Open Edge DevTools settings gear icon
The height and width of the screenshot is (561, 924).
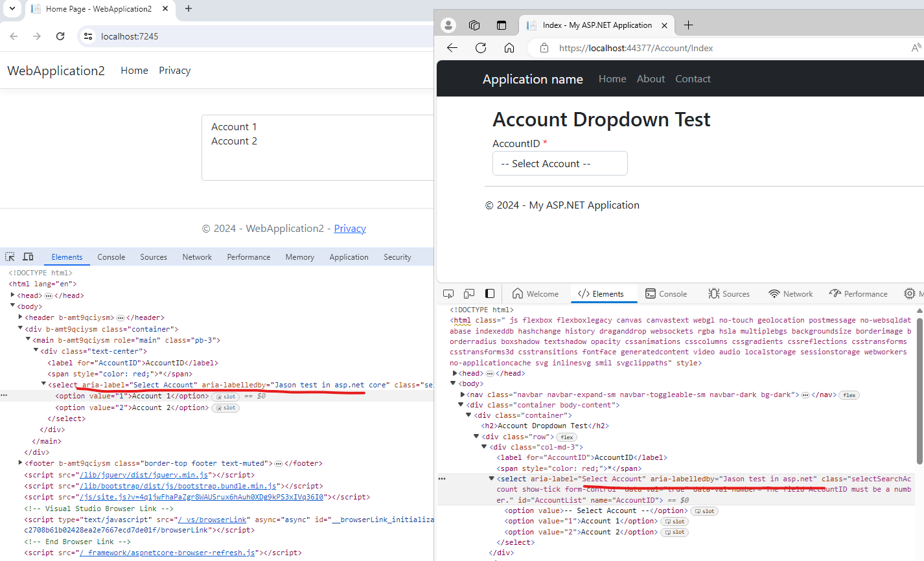pos(910,293)
